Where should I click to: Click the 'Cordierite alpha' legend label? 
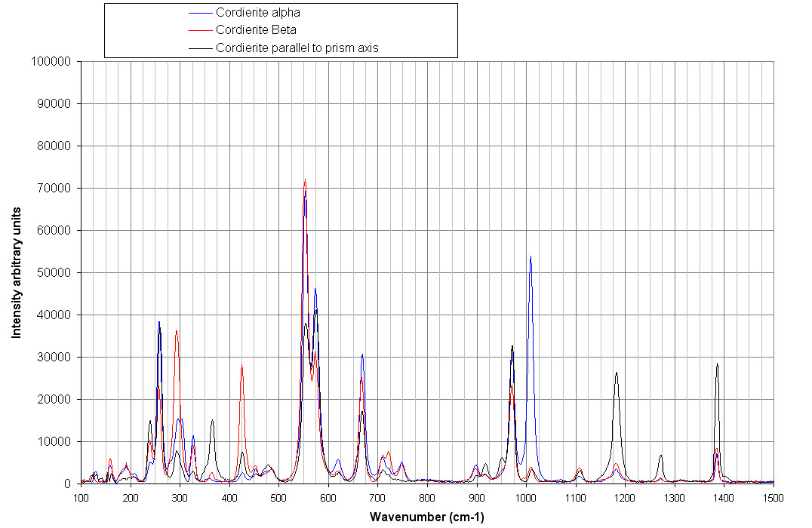coord(258,13)
